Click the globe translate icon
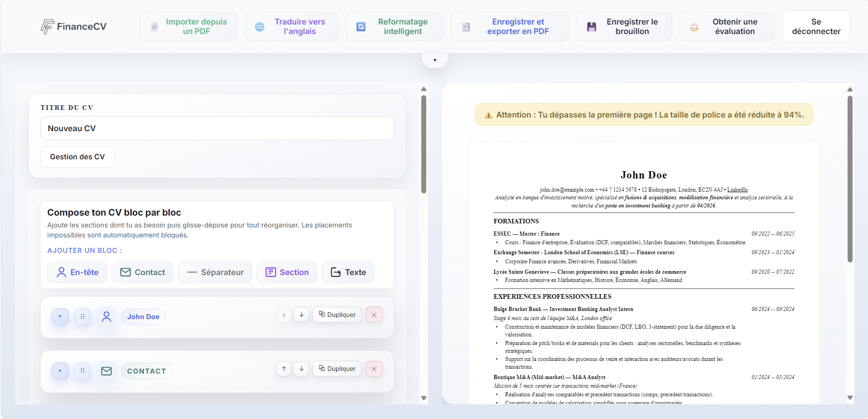868x419 pixels. pos(260,26)
